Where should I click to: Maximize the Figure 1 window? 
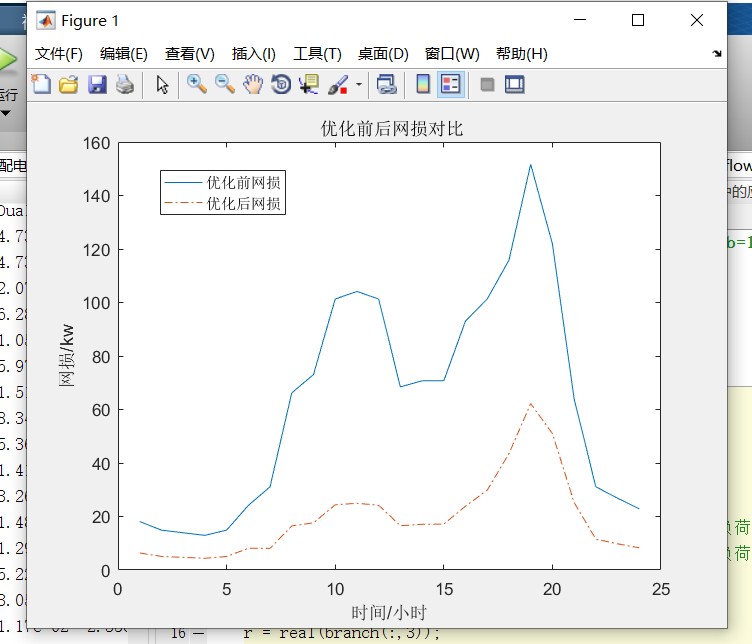coord(638,20)
